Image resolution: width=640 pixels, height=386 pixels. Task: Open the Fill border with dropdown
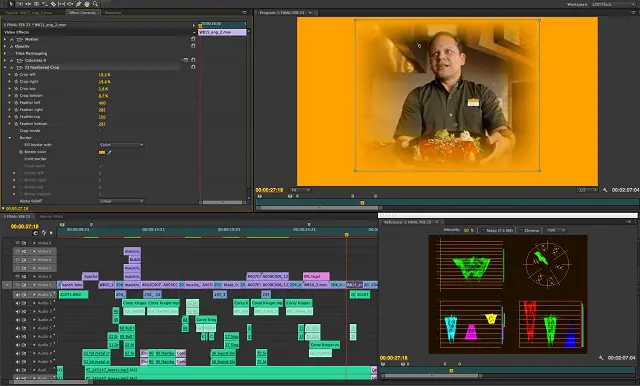pos(121,145)
